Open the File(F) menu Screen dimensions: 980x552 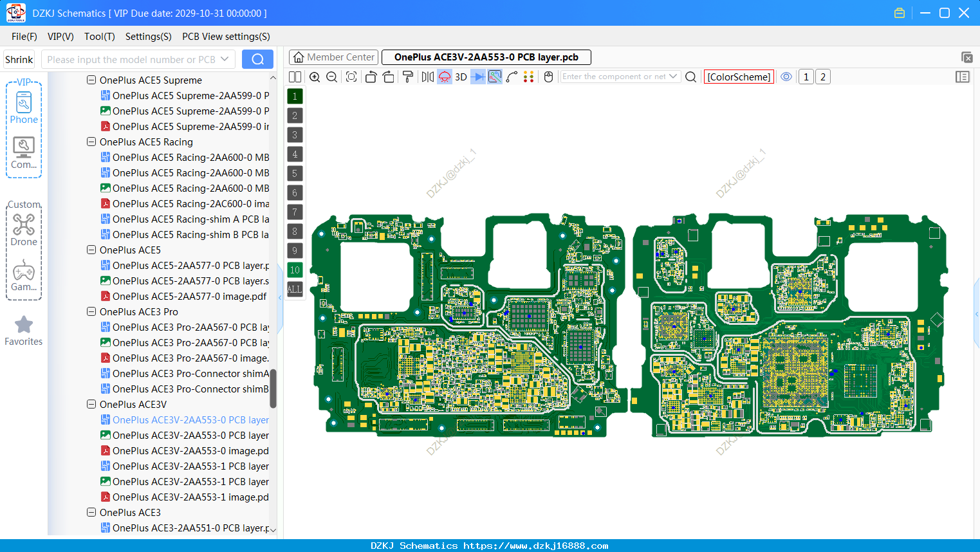point(24,37)
